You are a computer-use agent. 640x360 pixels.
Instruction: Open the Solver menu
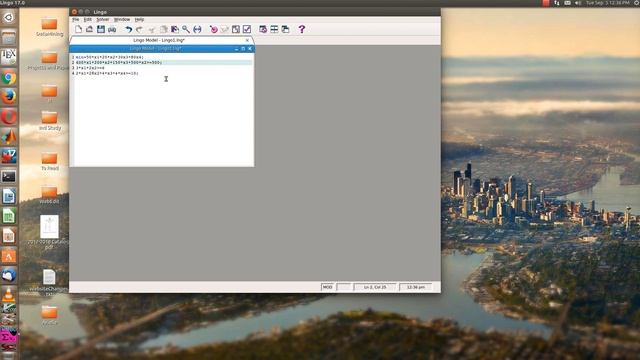(x=102, y=19)
